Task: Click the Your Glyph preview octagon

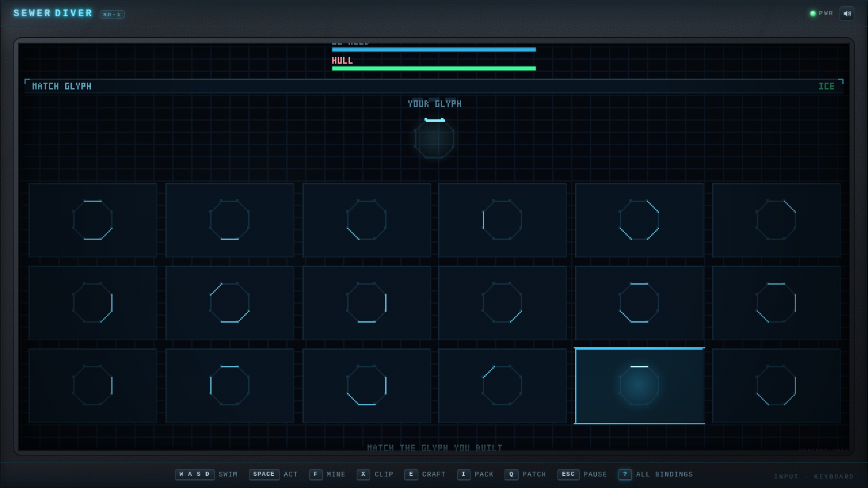Action: pyautogui.click(x=435, y=138)
